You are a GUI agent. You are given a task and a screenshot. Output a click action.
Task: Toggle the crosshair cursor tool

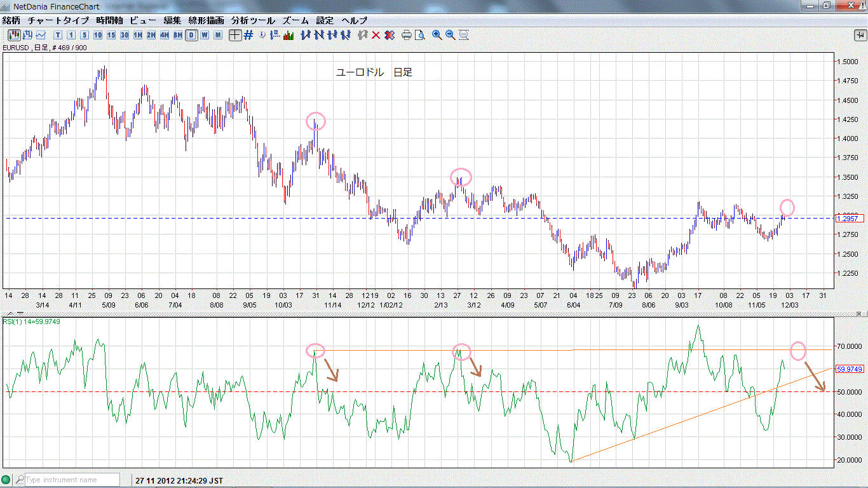point(235,35)
